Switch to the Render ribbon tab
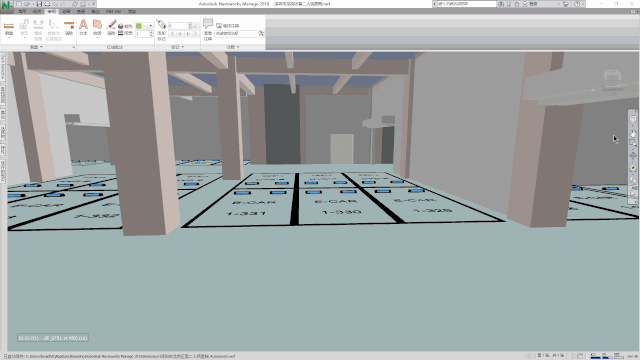Screen dimensions: 640x360 (132, 11)
